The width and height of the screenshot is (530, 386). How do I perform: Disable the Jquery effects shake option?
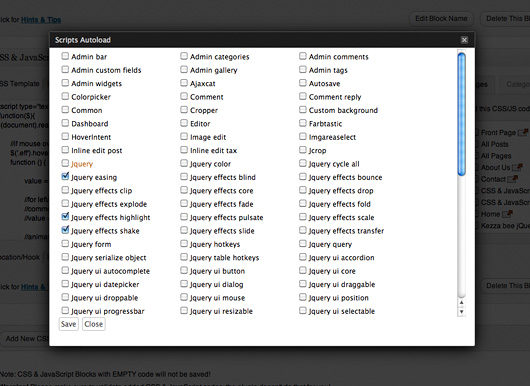point(65,231)
